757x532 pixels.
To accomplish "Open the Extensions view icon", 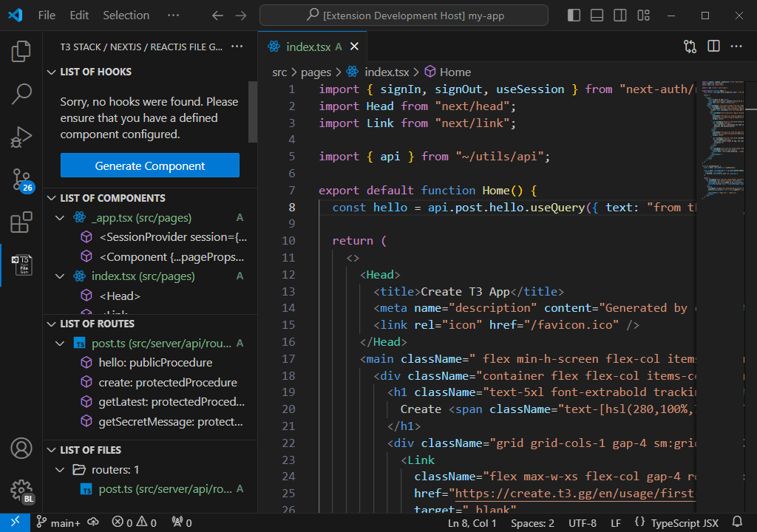I will (x=21, y=222).
